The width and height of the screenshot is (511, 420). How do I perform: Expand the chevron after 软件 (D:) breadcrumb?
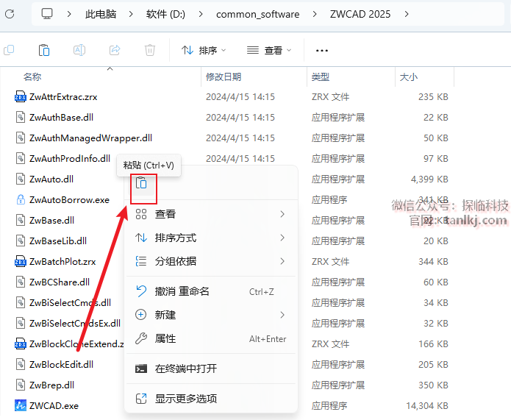[201, 14]
